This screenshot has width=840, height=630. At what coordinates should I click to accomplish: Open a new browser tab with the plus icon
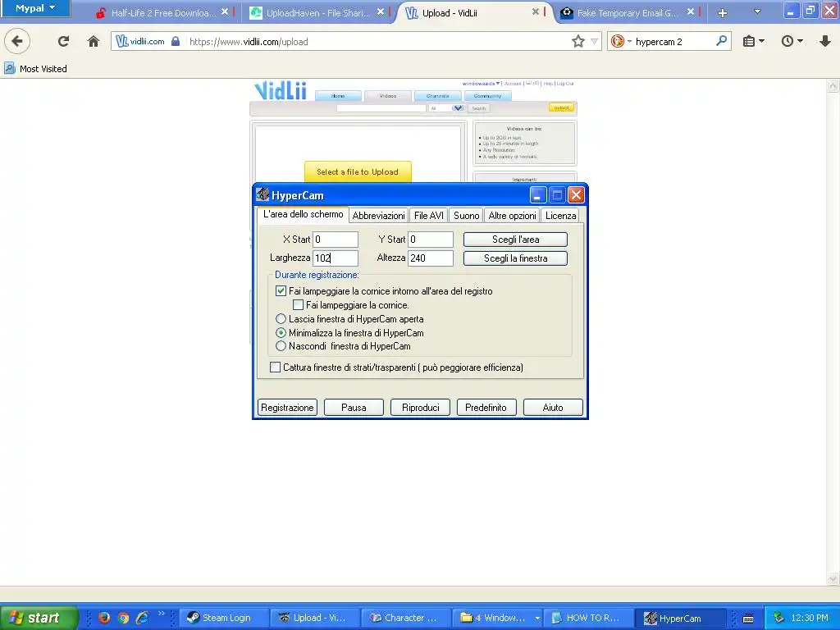click(722, 13)
